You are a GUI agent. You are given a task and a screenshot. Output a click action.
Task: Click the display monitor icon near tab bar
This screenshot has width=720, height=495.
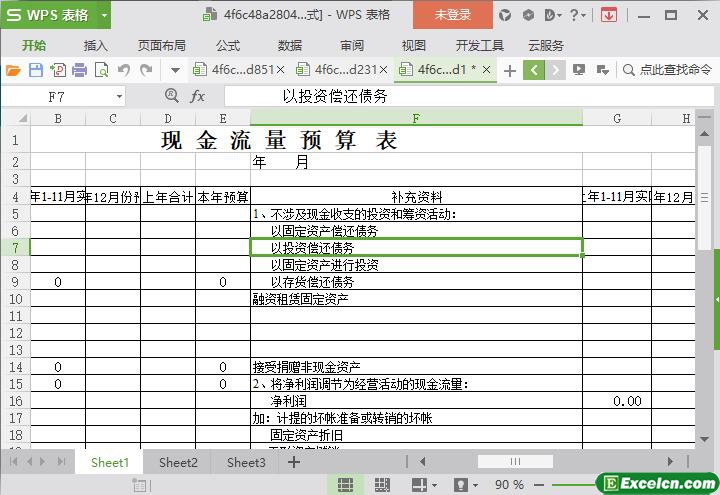point(579,70)
